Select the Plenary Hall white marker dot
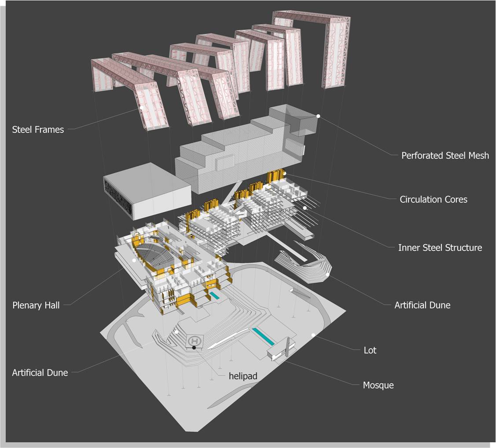This screenshot has height=448, width=496. click(134, 260)
